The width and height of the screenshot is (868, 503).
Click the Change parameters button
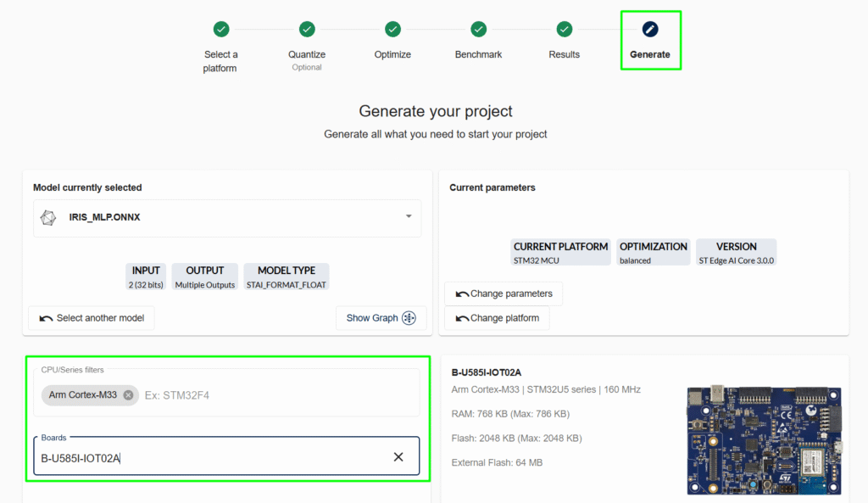[x=504, y=293]
